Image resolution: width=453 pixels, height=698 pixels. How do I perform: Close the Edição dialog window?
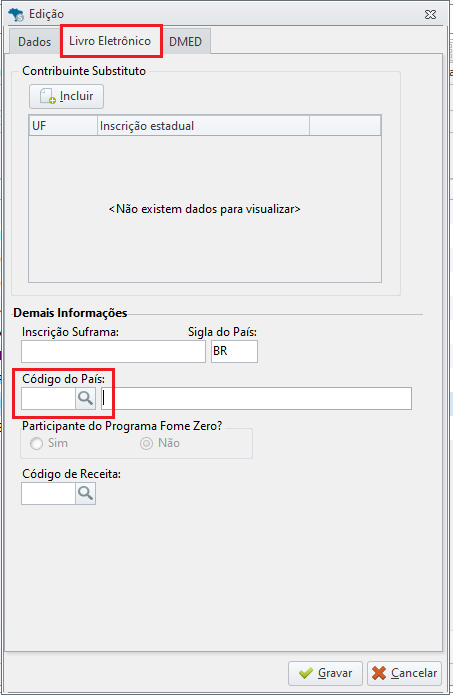[430, 15]
